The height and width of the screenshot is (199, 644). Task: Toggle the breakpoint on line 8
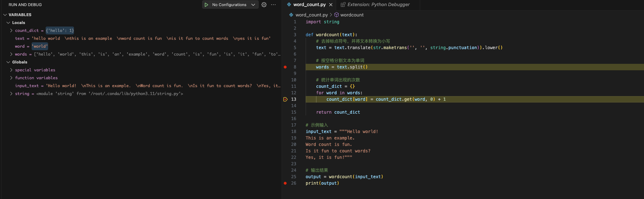point(285,67)
